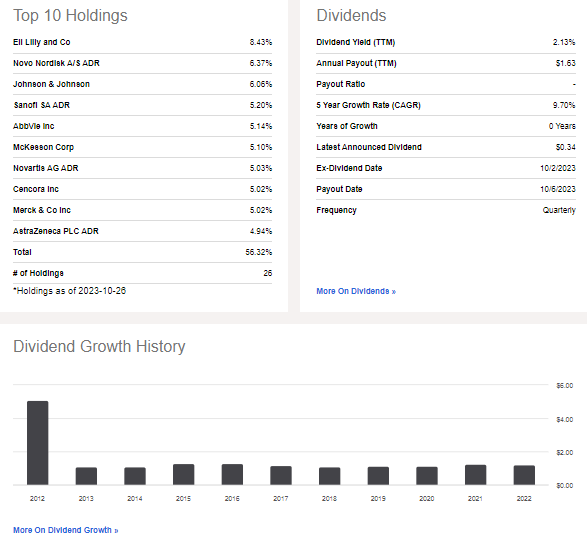Click the 2018 dividend bar

pyautogui.click(x=329, y=476)
